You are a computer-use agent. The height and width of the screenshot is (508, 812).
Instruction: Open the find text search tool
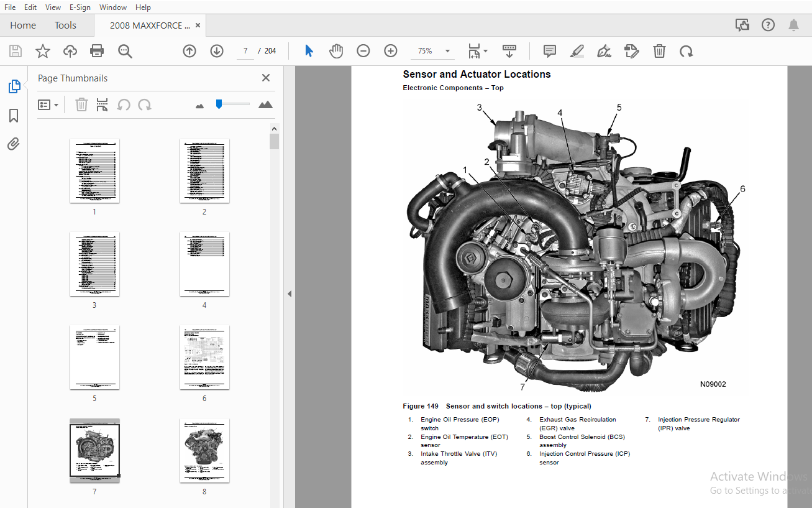125,51
